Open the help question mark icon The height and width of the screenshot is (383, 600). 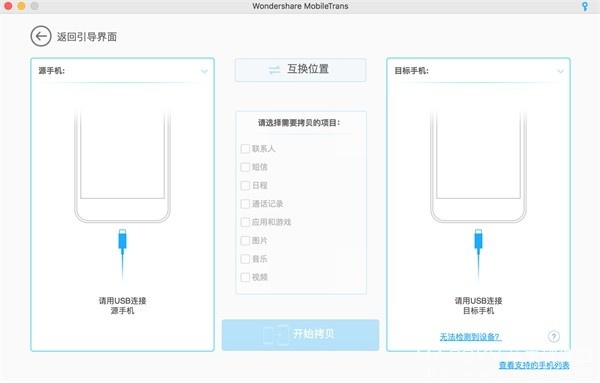[x=554, y=336]
